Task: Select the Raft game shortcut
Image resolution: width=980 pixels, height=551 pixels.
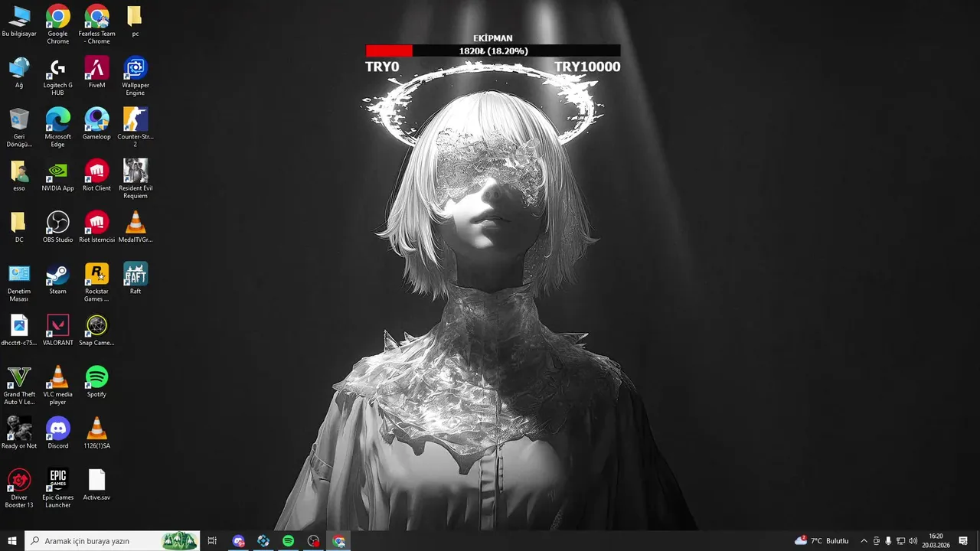Action: point(135,279)
